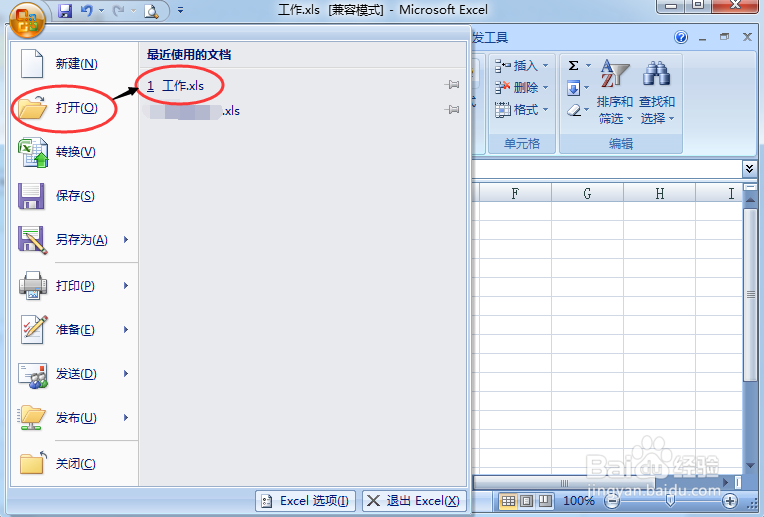Screen dimensions: 764x517
Task: Click the vertical scrollbar up arrow
Action: tap(750, 200)
